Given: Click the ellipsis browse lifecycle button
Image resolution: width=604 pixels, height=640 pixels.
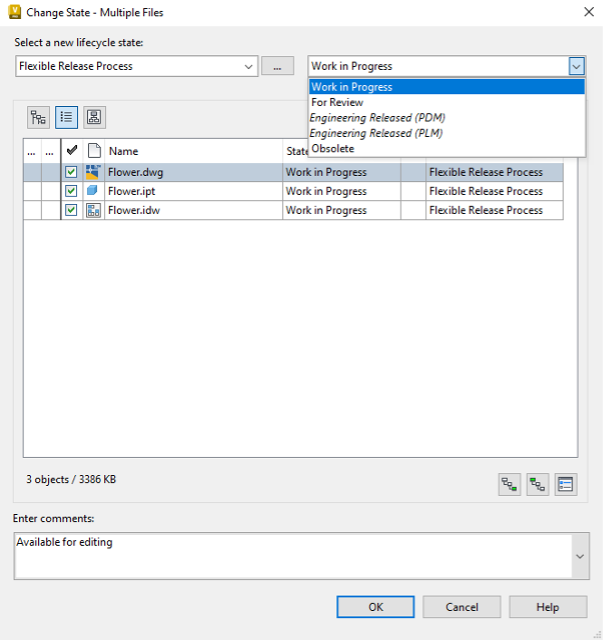Looking at the screenshot, I should tap(278, 66).
